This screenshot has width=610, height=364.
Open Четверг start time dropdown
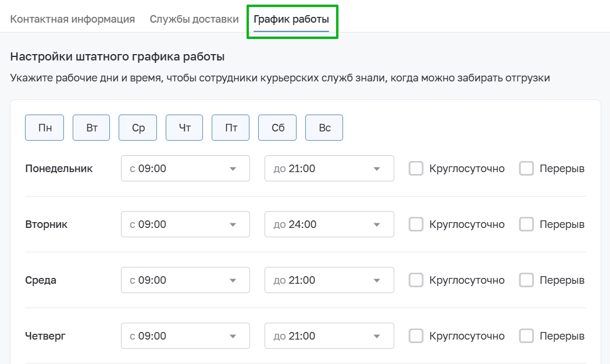(x=185, y=336)
